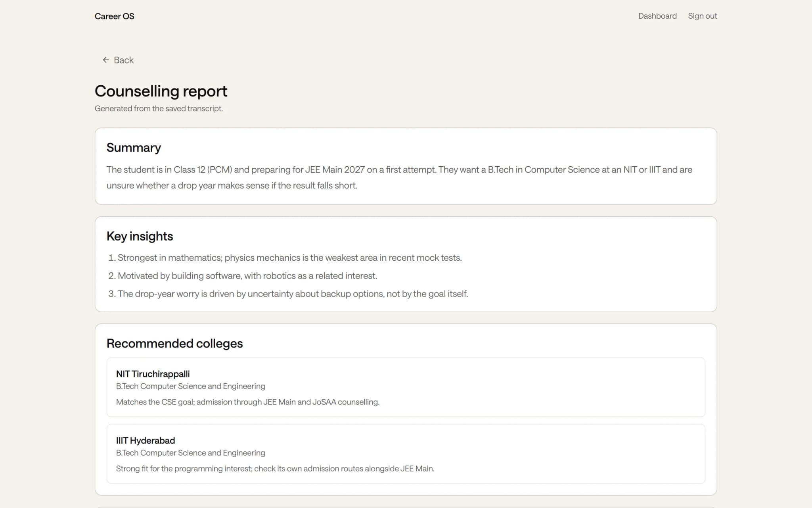Select the summary text about JEE Main 2027
Viewport: 812px width, 508px height.
399,177
